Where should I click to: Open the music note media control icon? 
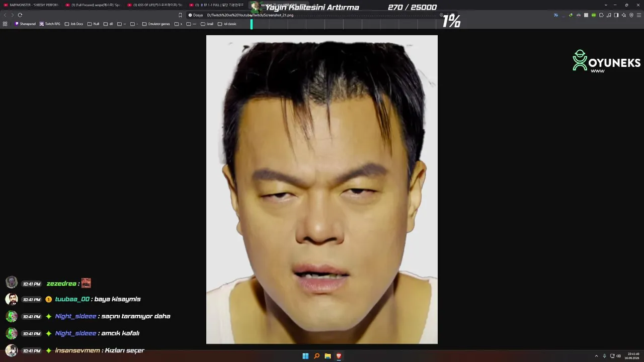click(x=609, y=15)
